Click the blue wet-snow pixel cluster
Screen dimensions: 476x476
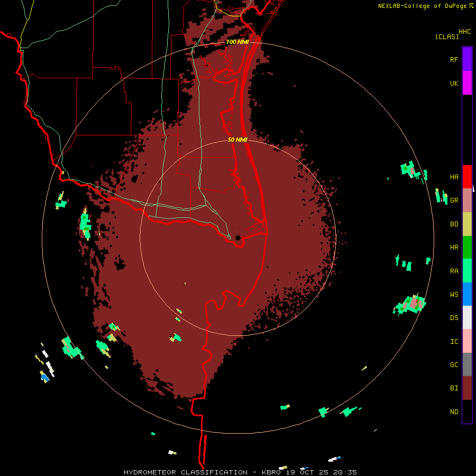point(45,378)
